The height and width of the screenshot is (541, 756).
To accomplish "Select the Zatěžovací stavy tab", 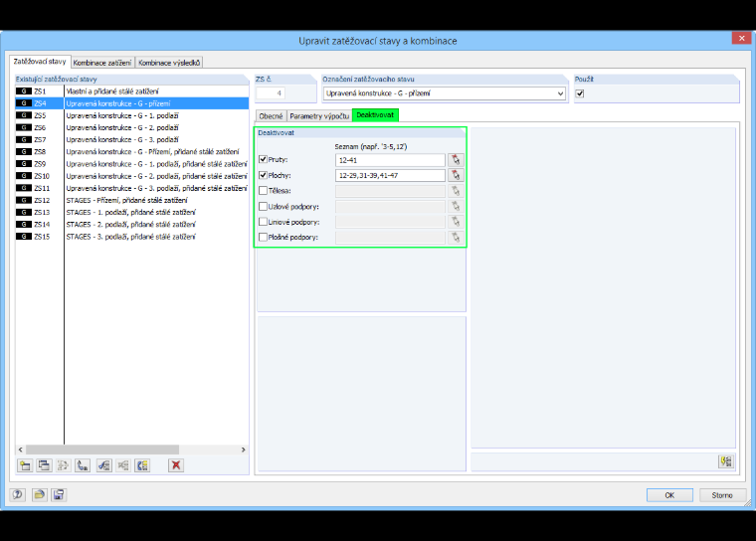I will click(40, 62).
